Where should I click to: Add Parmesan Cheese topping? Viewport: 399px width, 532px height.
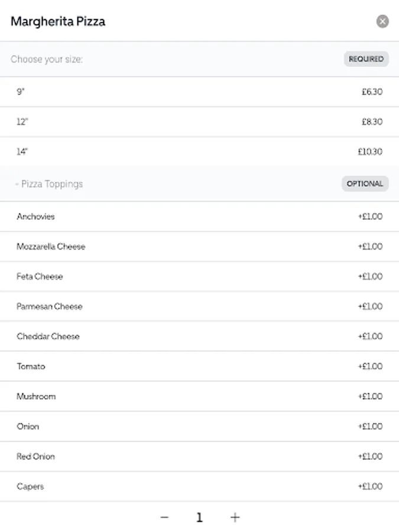[x=199, y=306]
